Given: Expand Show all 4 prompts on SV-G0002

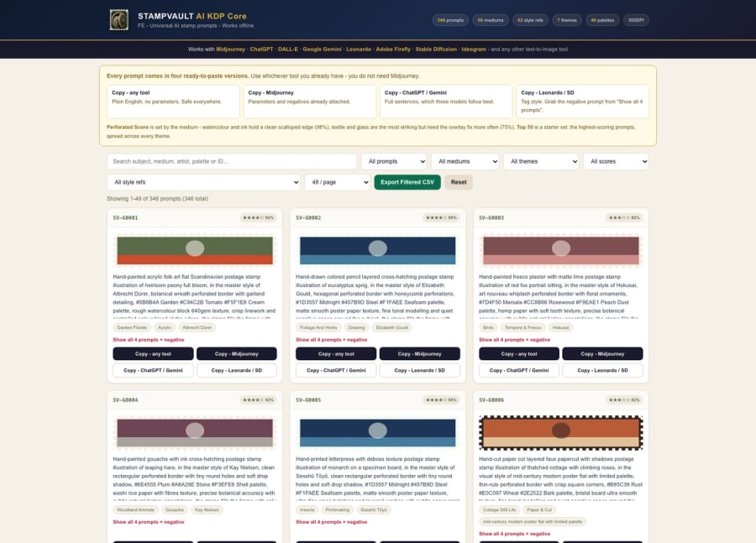Looking at the screenshot, I should (x=331, y=340).
